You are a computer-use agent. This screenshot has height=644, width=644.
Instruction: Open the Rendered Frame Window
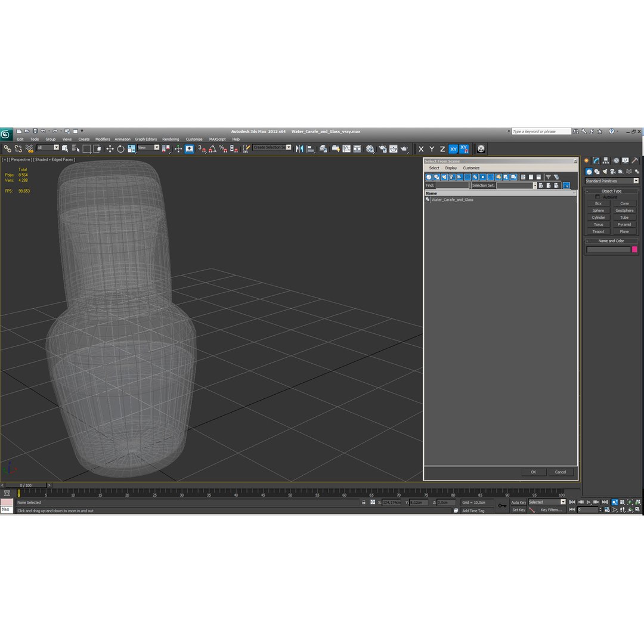coord(394,148)
